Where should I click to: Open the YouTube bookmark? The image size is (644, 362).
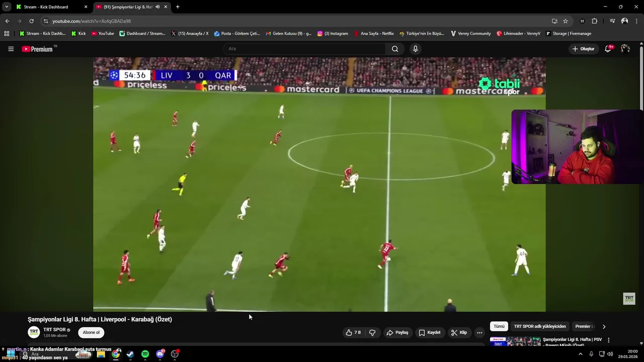click(x=103, y=34)
